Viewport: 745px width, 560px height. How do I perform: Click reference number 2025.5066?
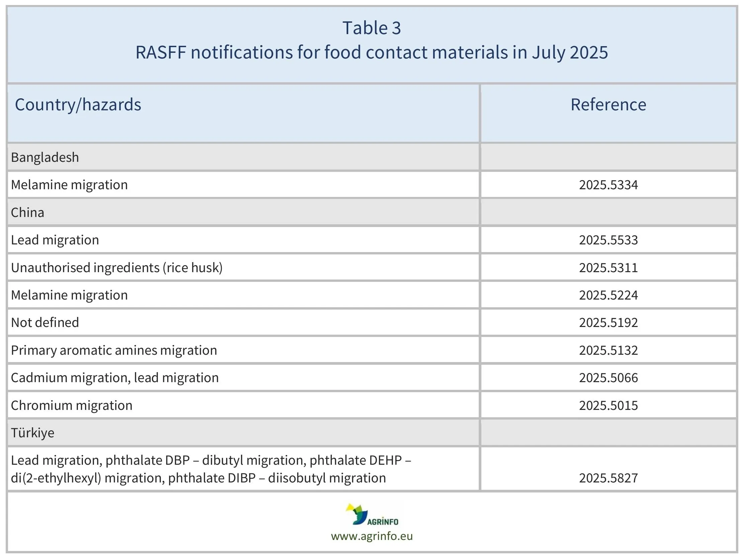[x=608, y=377]
